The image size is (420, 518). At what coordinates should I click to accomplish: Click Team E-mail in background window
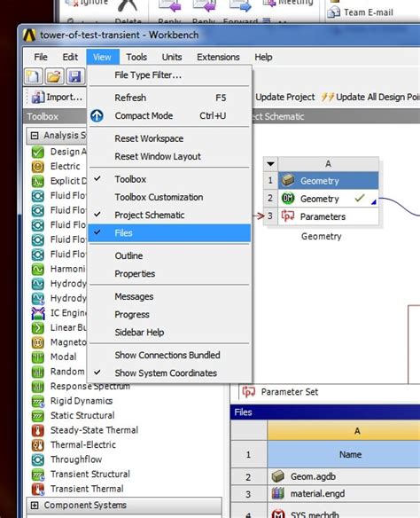point(361,12)
